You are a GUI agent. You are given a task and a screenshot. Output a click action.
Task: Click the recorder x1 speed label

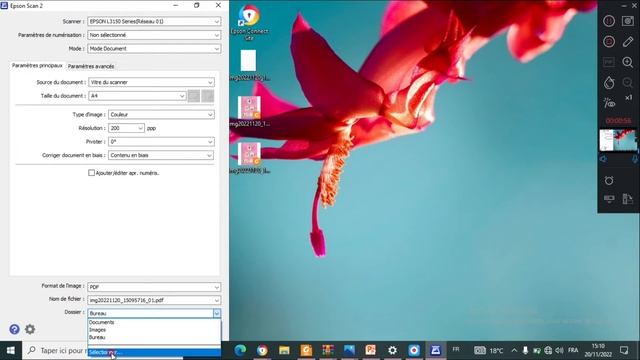629,98
